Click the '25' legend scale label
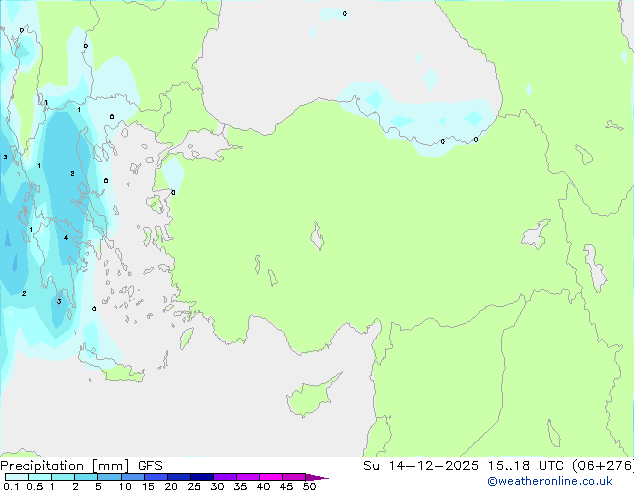 coord(194,486)
